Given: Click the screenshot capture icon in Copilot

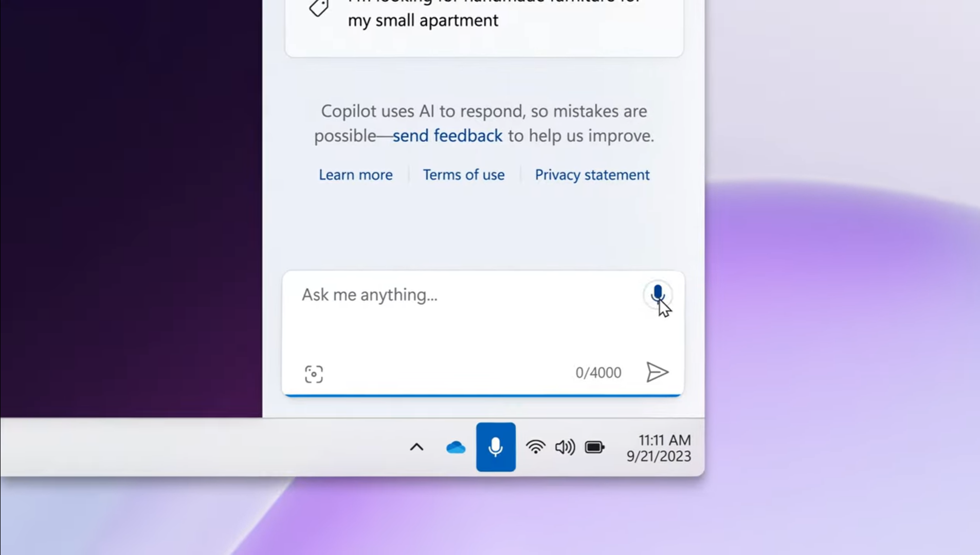Looking at the screenshot, I should [x=314, y=374].
